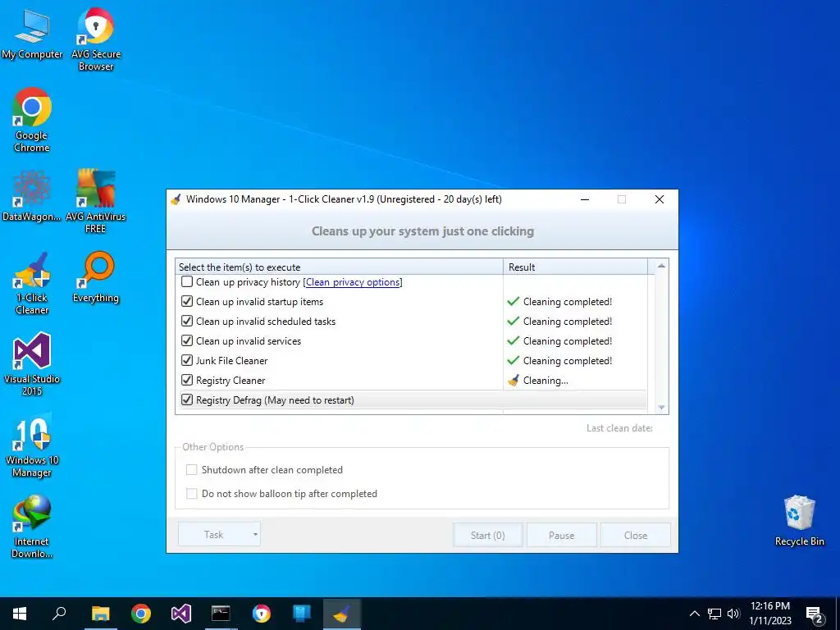This screenshot has width=840, height=630.
Task: Open the Recycle Bin
Action: point(799,521)
